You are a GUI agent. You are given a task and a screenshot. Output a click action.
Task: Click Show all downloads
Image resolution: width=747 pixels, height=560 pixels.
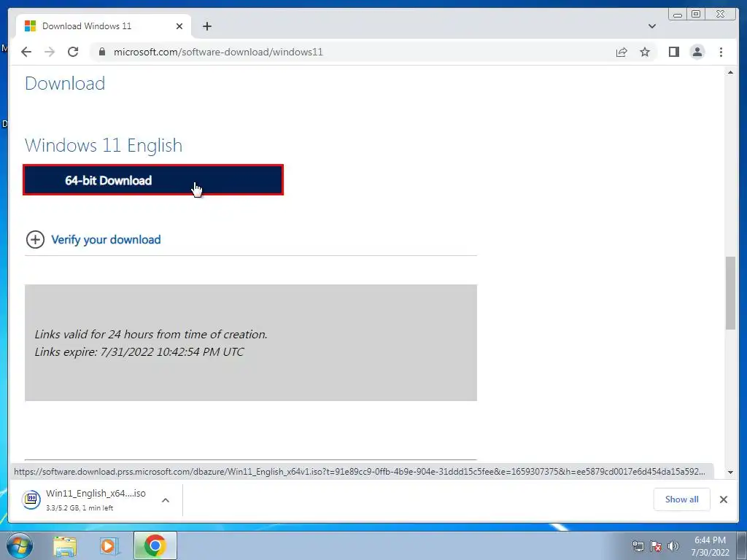click(682, 499)
